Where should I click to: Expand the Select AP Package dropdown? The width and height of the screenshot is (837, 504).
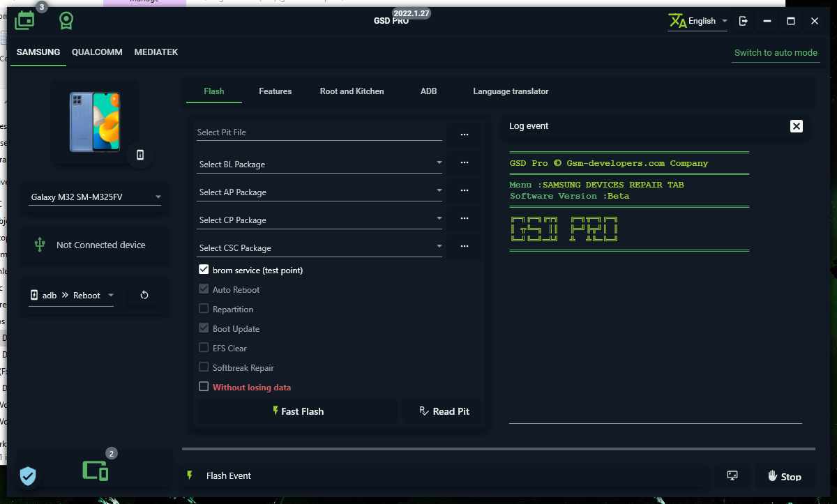pyautogui.click(x=319, y=192)
